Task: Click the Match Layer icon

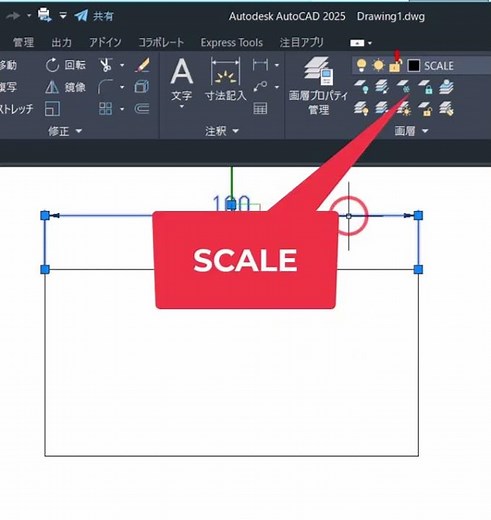Action: point(446,109)
